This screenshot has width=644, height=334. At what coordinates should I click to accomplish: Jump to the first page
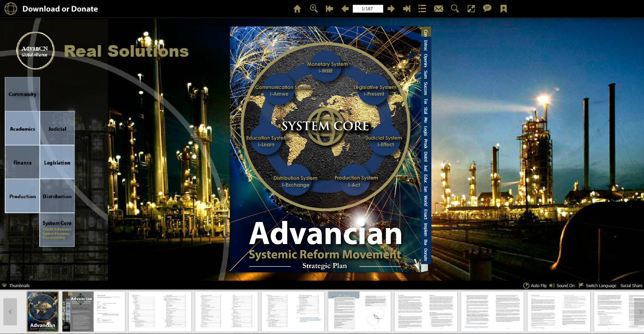tap(329, 9)
